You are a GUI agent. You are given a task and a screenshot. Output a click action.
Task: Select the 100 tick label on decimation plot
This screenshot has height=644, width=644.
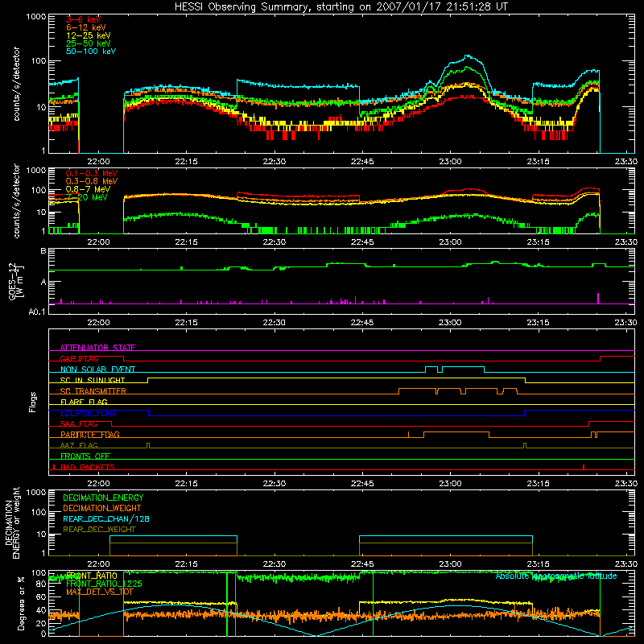(x=39, y=512)
